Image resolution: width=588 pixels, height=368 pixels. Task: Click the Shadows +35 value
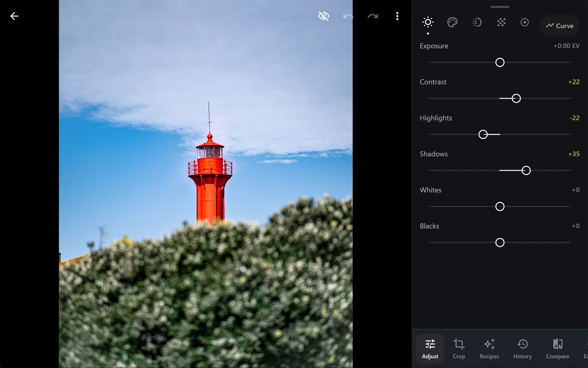pos(574,154)
